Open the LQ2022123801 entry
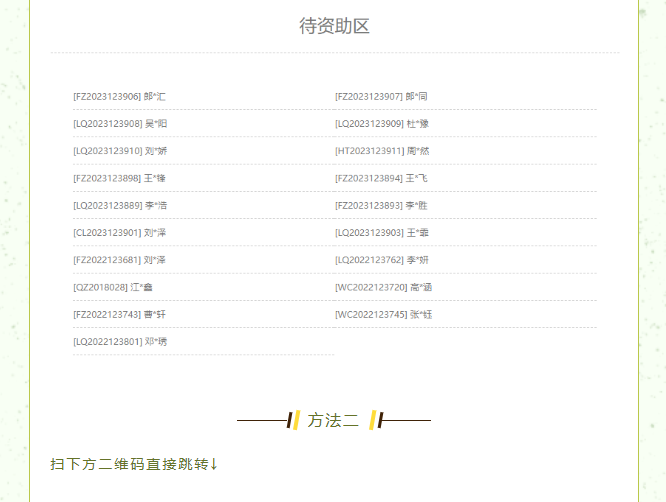 [120, 341]
